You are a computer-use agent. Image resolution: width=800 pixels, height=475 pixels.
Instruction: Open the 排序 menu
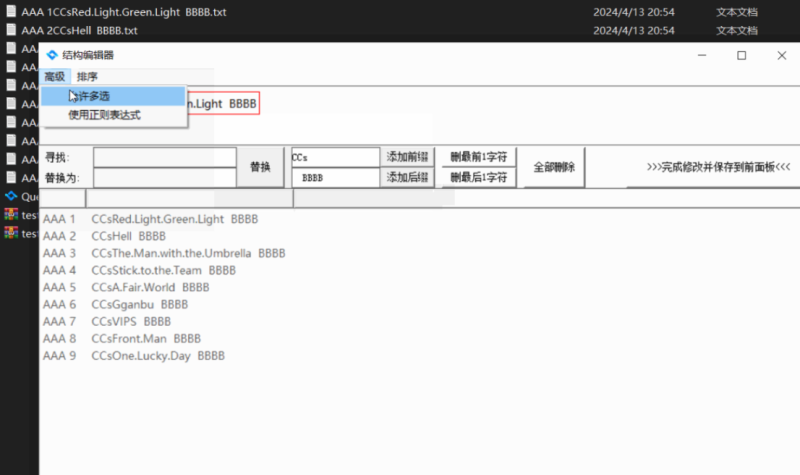tap(87, 76)
